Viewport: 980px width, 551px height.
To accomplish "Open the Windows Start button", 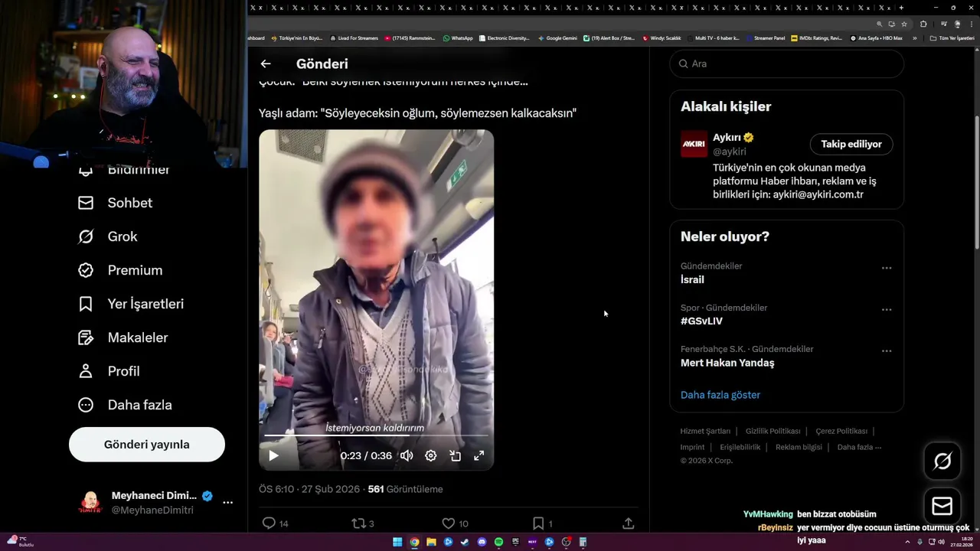I will [397, 542].
